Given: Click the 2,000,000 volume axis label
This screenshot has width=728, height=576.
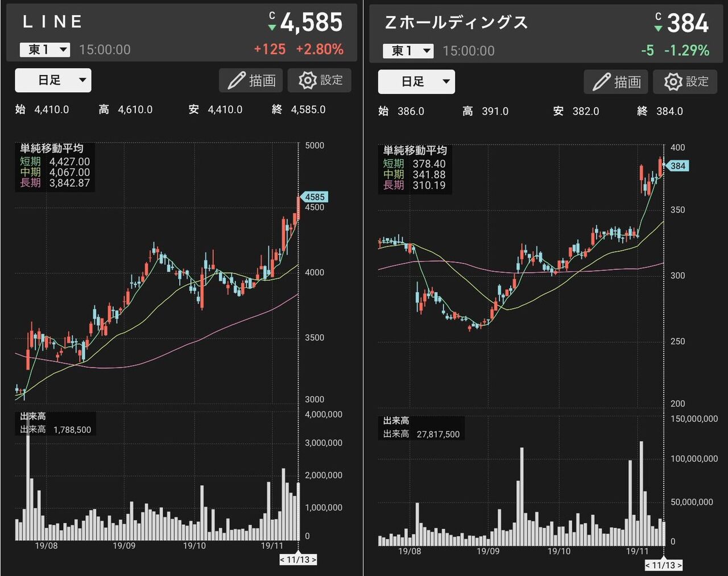Looking at the screenshot, I should tap(324, 475).
